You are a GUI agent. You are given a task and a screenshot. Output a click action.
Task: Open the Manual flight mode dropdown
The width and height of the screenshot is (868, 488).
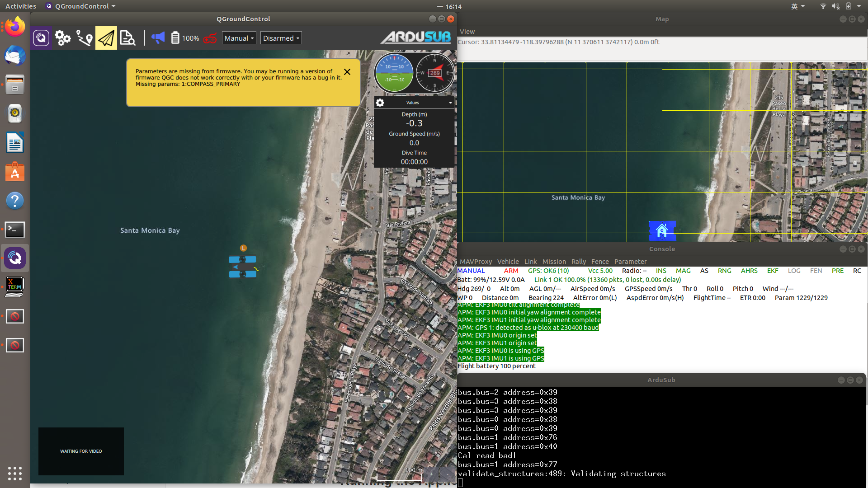coord(239,38)
